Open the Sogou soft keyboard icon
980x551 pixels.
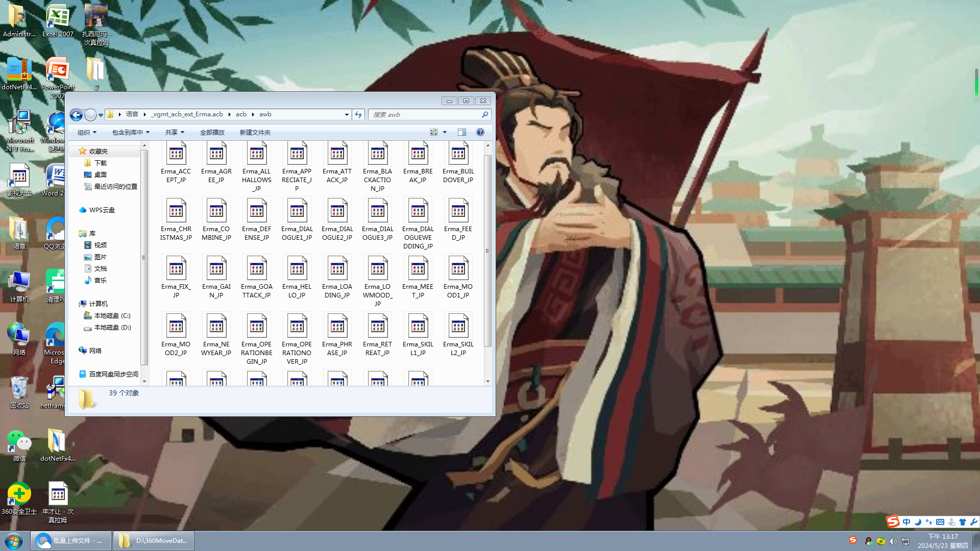coord(940,522)
